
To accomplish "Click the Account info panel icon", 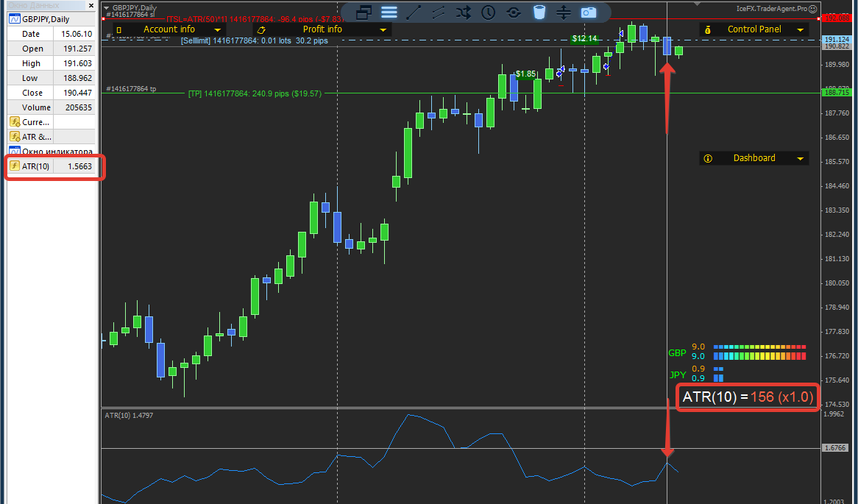I will (119, 29).
